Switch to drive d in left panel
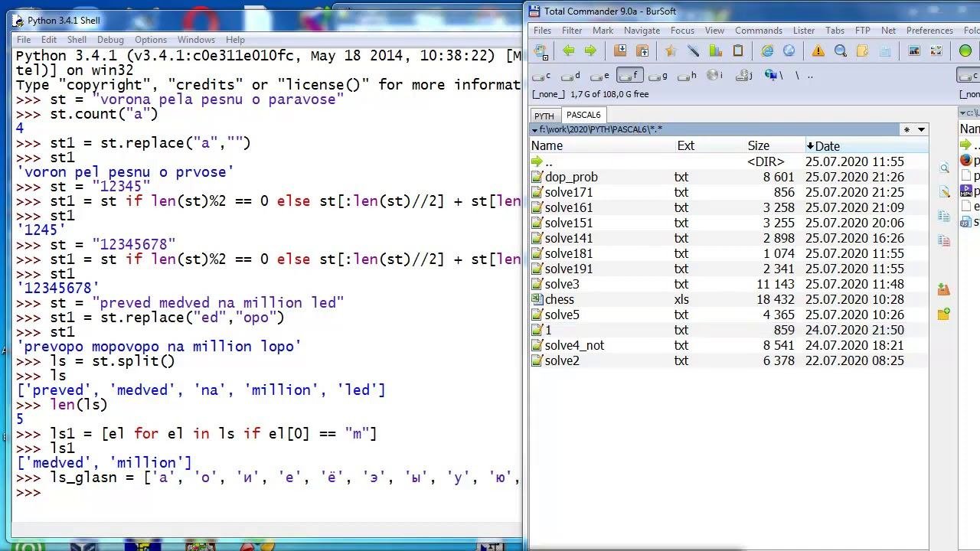Image resolution: width=980 pixels, height=551 pixels. 571,76
